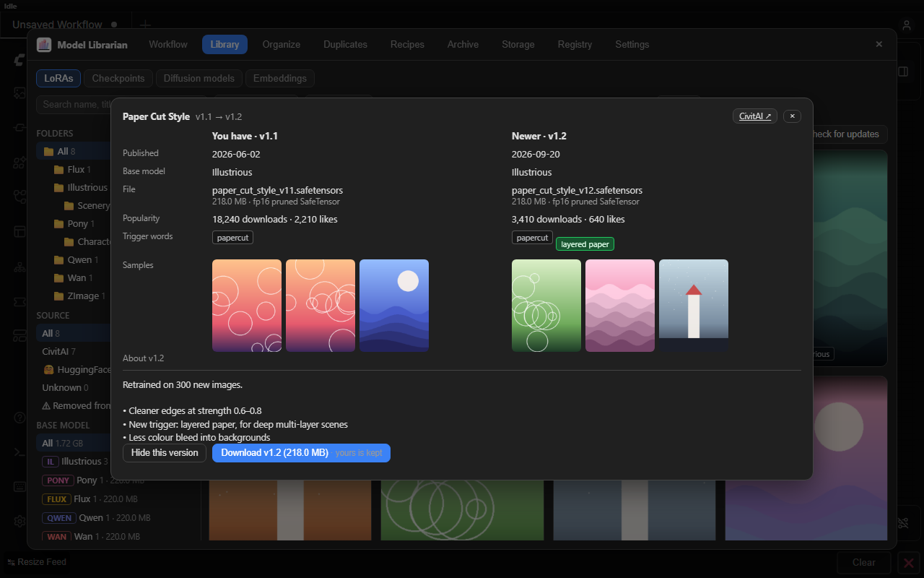Open the terminal console icon in the left sidebar

(19, 452)
